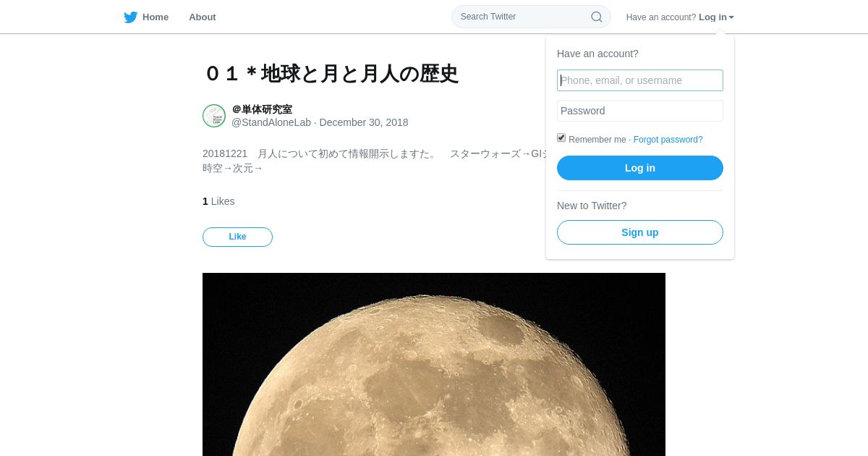The image size is (868, 456).
Task: Click the blue Log in button
Action: [640, 168]
